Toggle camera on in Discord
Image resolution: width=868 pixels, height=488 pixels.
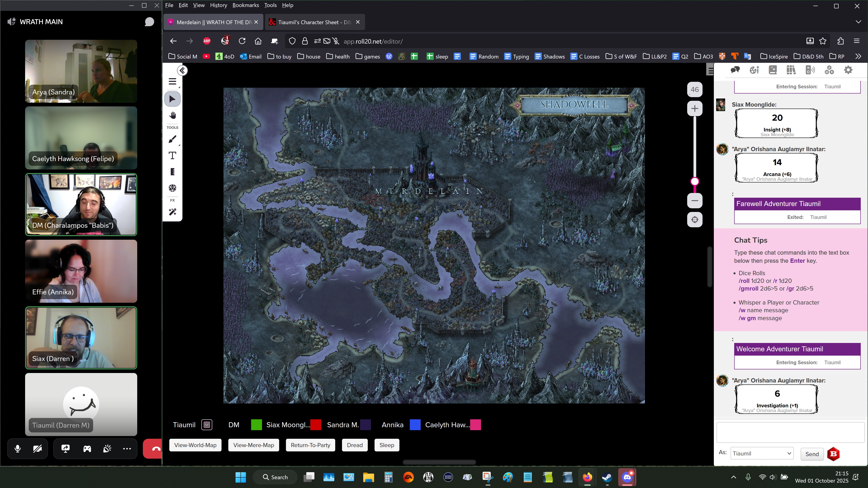point(37,449)
